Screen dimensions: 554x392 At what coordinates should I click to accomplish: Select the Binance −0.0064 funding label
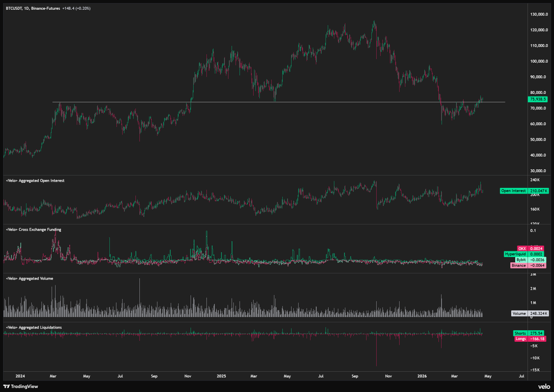tap(527, 265)
